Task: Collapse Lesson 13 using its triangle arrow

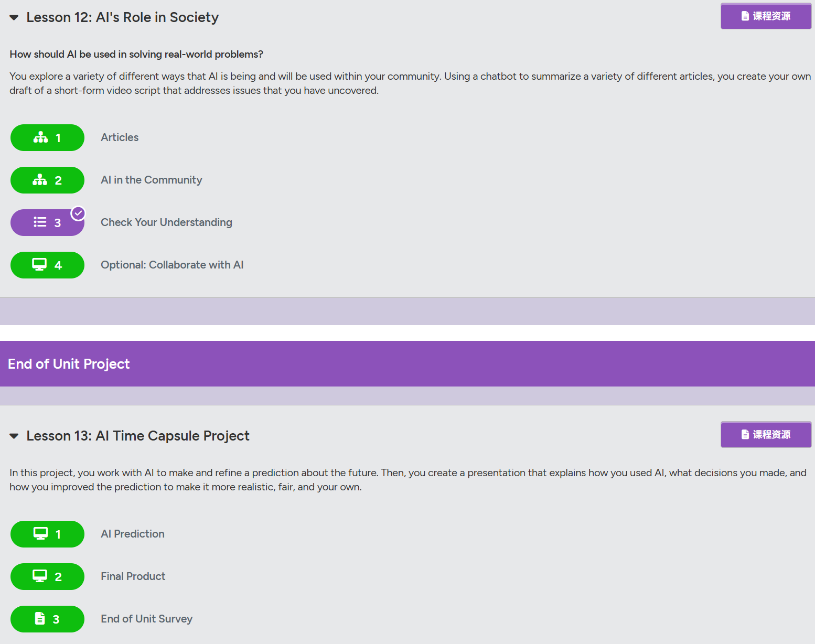Action: point(14,436)
